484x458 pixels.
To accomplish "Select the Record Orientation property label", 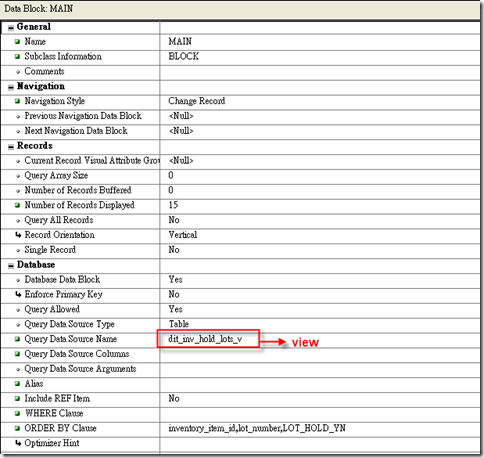I will click(59, 235).
